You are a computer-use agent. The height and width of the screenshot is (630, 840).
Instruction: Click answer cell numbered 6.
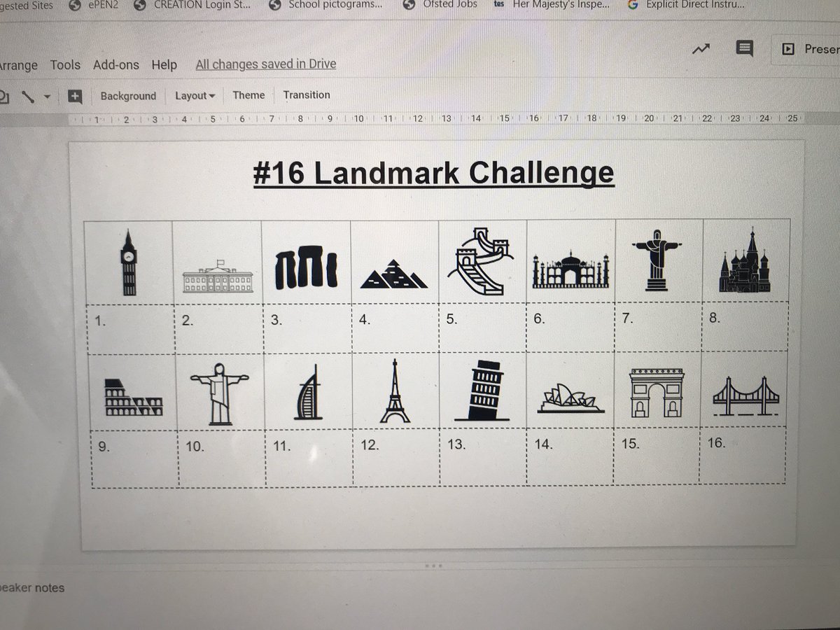tap(570, 325)
